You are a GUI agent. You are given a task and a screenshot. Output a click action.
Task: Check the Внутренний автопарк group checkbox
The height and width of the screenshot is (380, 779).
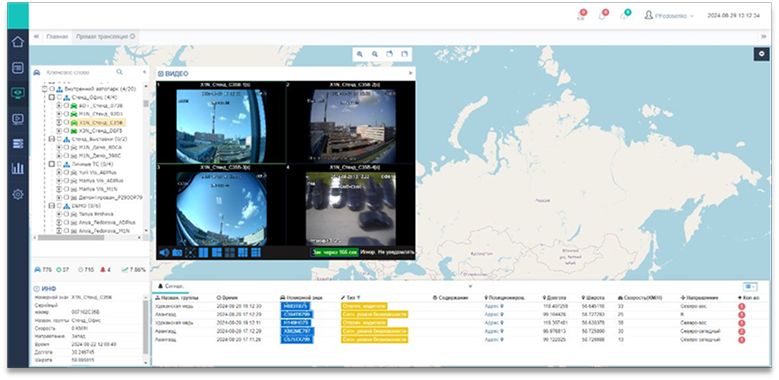[52, 88]
